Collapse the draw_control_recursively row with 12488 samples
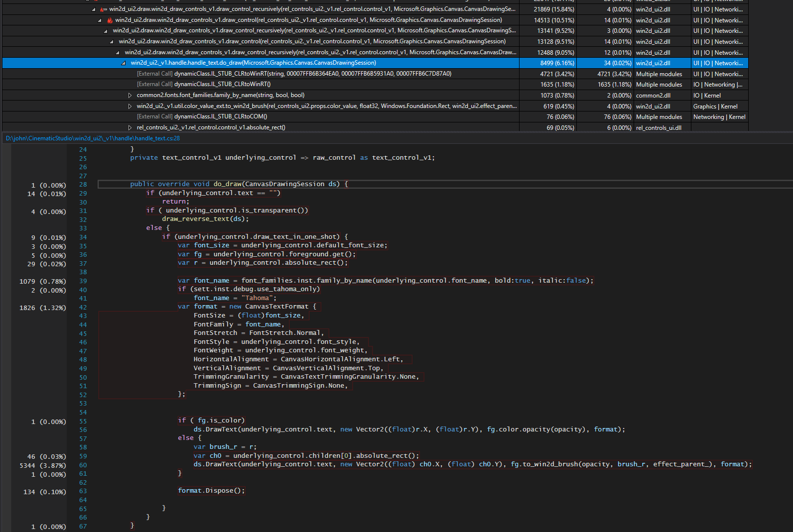 click(x=118, y=52)
